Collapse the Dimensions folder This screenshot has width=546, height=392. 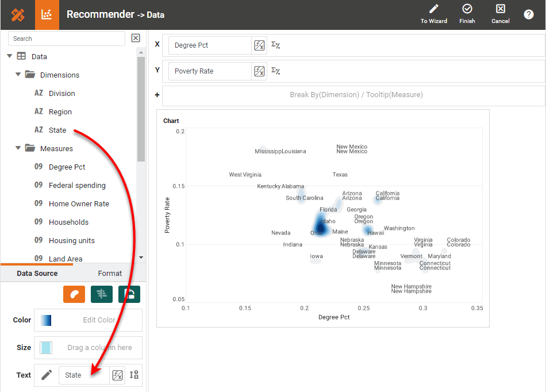coord(18,75)
